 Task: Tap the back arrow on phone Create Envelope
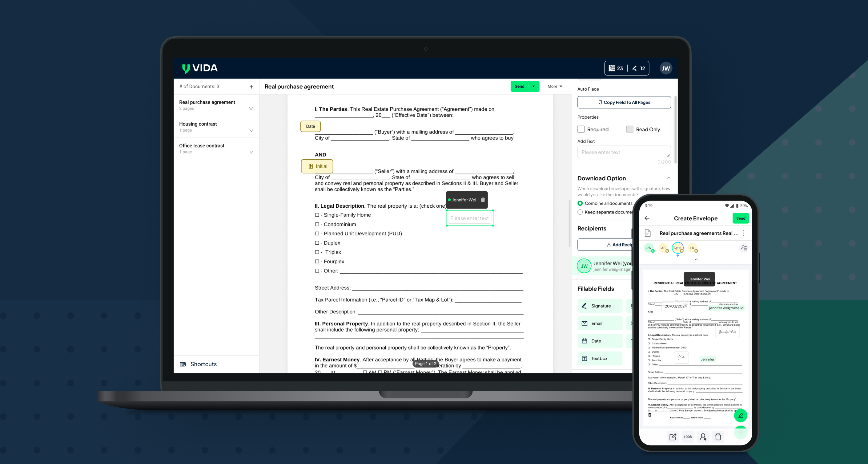[x=647, y=218]
